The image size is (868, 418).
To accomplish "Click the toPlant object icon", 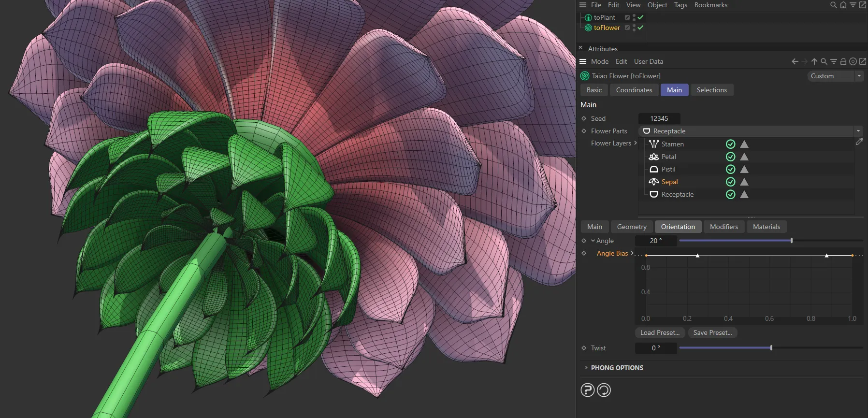I will (x=588, y=17).
